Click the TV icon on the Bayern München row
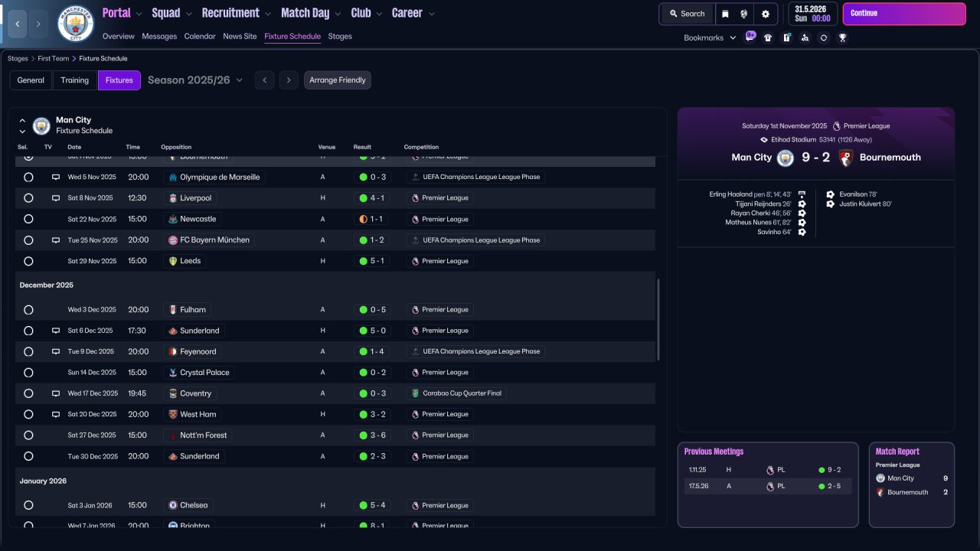Image resolution: width=980 pixels, height=551 pixels. pos(56,240)
